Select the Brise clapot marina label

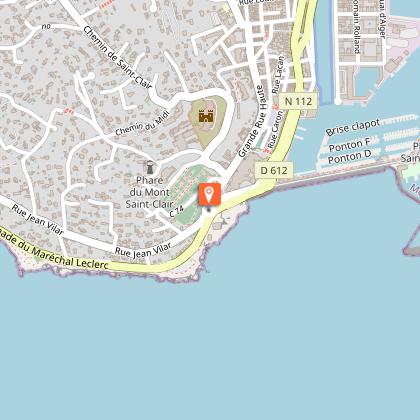click(x=353, y=127)
